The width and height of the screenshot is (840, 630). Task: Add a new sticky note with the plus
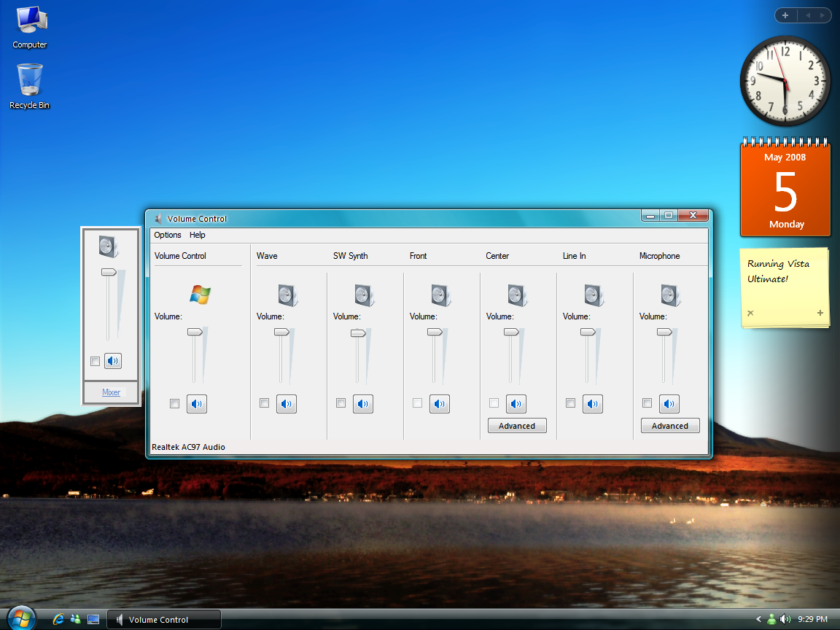820,313
